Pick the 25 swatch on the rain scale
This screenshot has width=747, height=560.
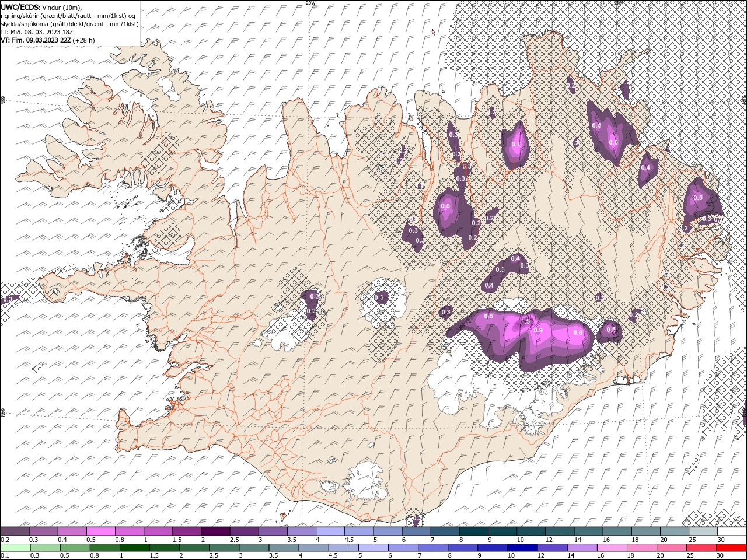pyautogui.click(x=701, y=548)
